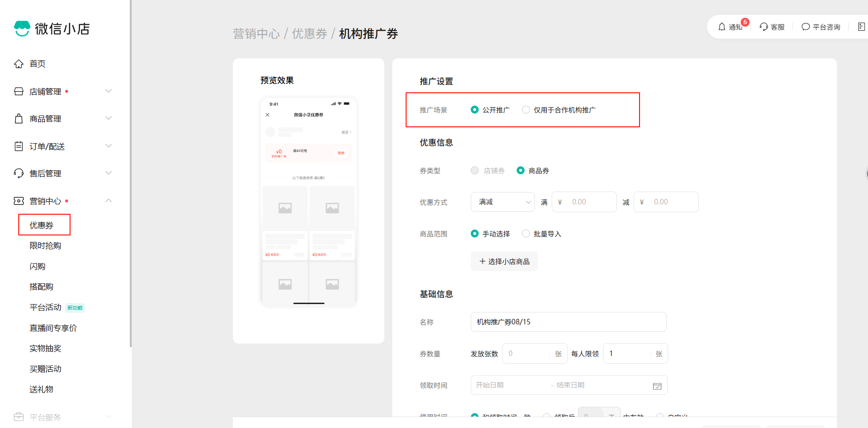Click the 商品管理 bag icon
Viewport: 868px width, 428px height.
point(19,119)
